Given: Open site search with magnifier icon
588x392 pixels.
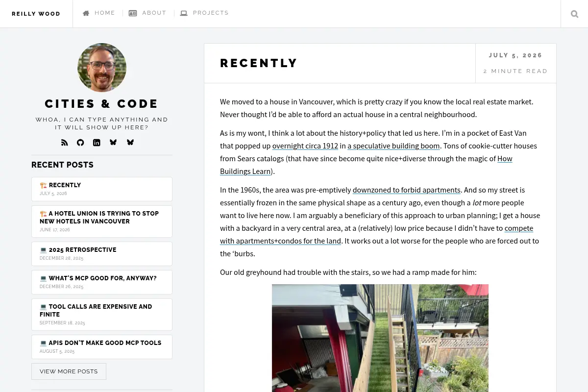Looking at the screenshot, I should click(574, 14).
